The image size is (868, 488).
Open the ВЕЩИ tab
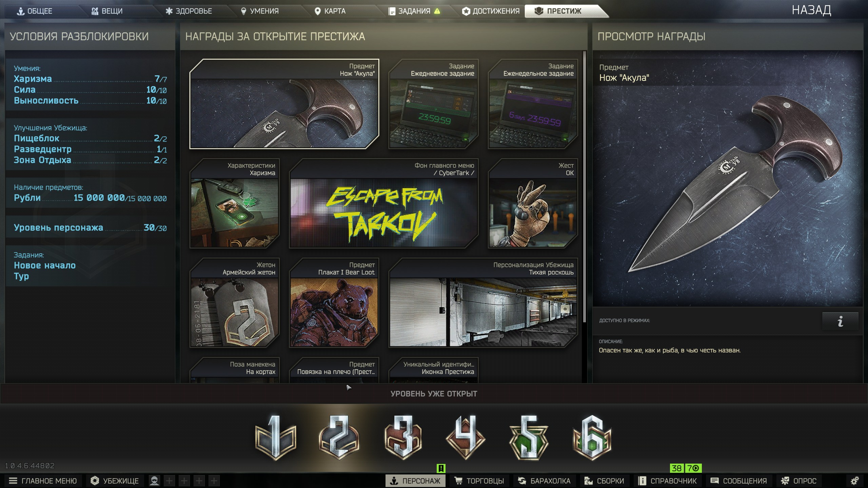point(107,11)
